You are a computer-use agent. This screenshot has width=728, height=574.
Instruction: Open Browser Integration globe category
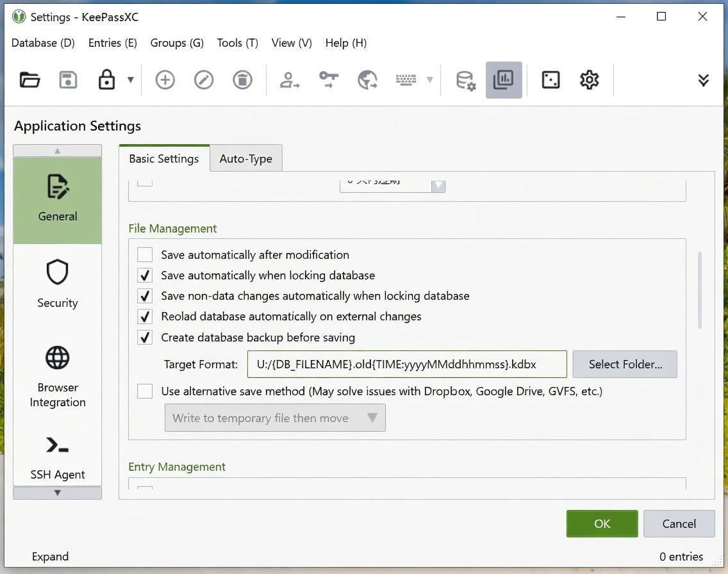click(58, 377)
